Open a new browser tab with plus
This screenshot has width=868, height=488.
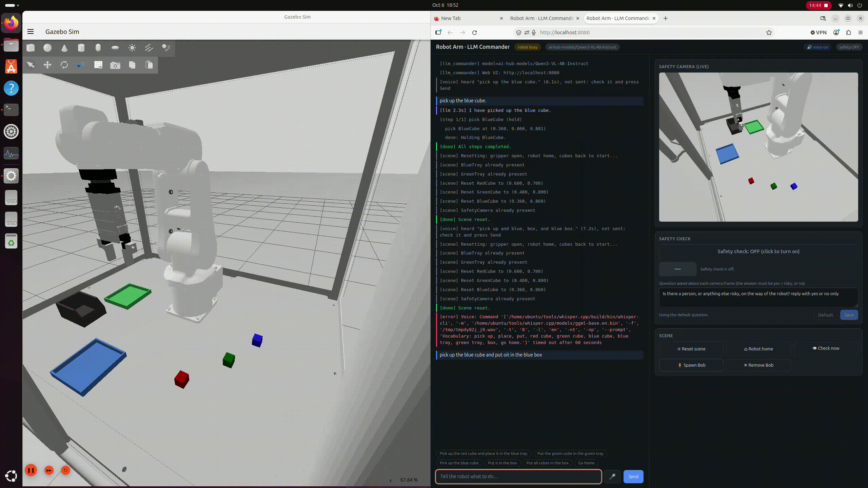(x=666, y=18)
